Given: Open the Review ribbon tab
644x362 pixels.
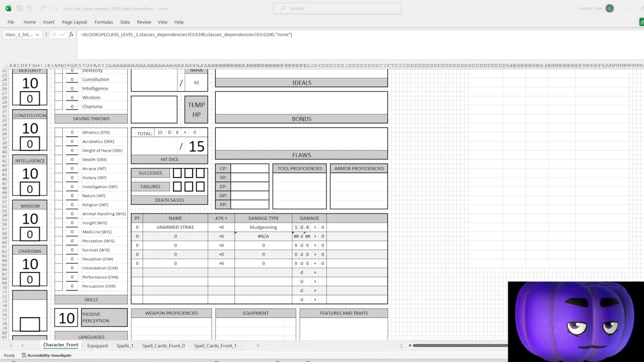Looking at the screenshot, I should click(x=144, y=22).
